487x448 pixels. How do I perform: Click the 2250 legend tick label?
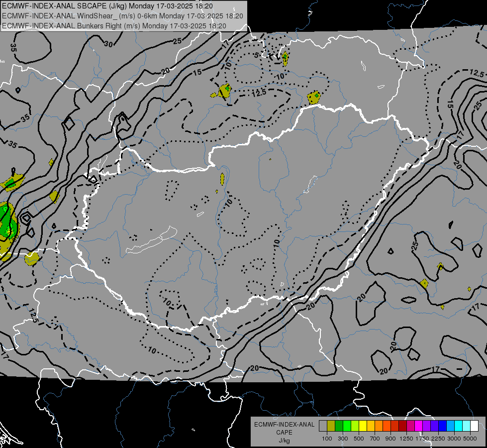[438, 439]
